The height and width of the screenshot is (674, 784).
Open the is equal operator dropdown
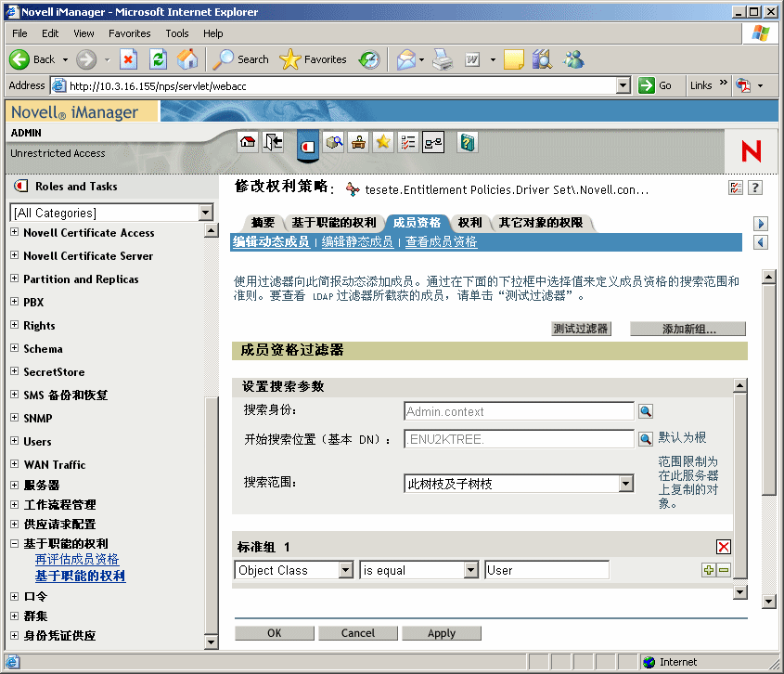[x=470, y=570]
